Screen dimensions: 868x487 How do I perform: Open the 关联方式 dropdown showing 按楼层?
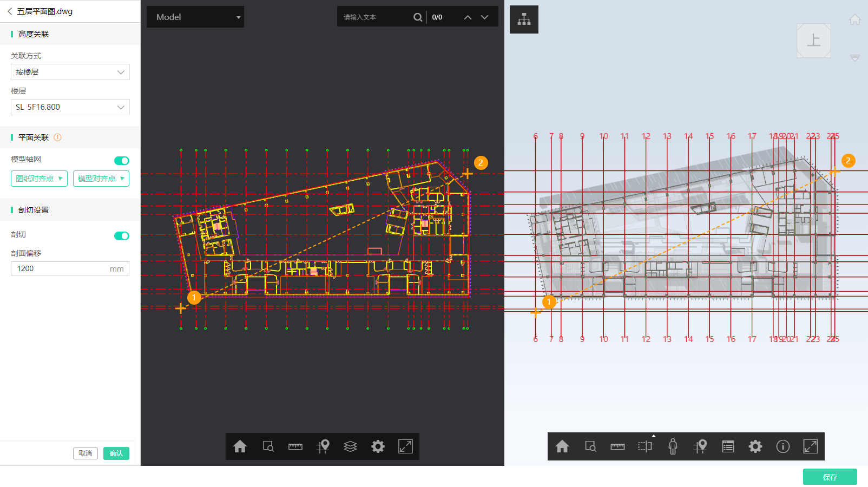[x=70, y=72]
